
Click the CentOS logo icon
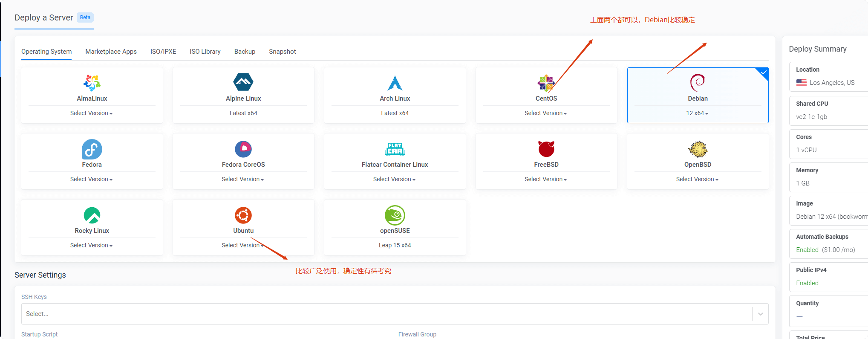point(546,83)
